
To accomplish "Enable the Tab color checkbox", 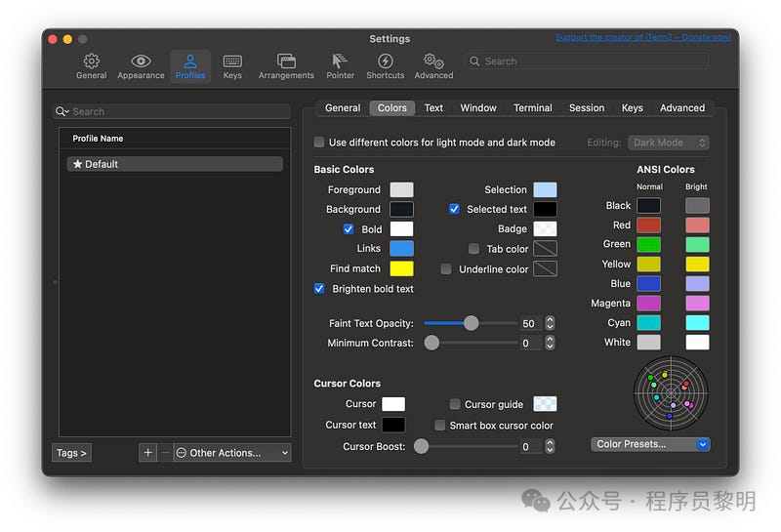I will [x=473, y=249].
